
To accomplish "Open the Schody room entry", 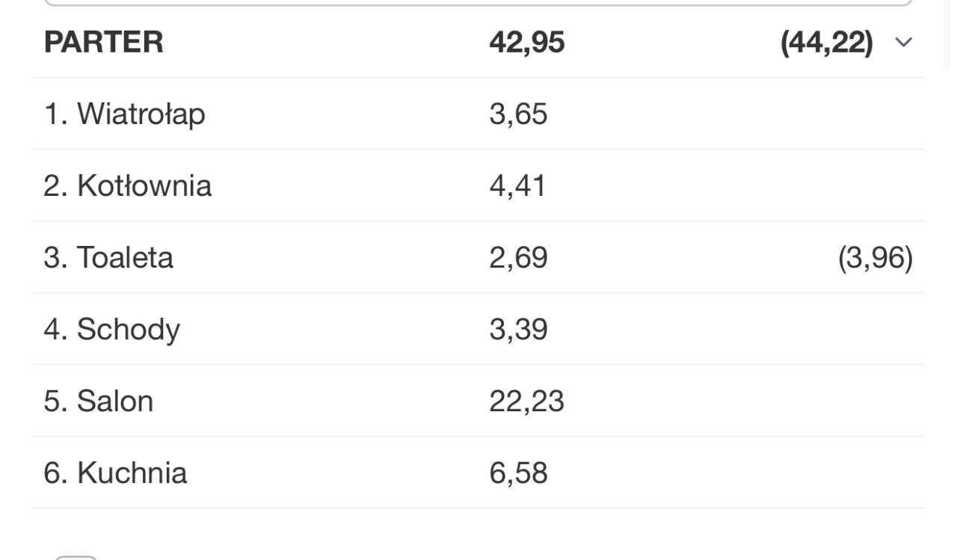I will (x=111, y=330).
